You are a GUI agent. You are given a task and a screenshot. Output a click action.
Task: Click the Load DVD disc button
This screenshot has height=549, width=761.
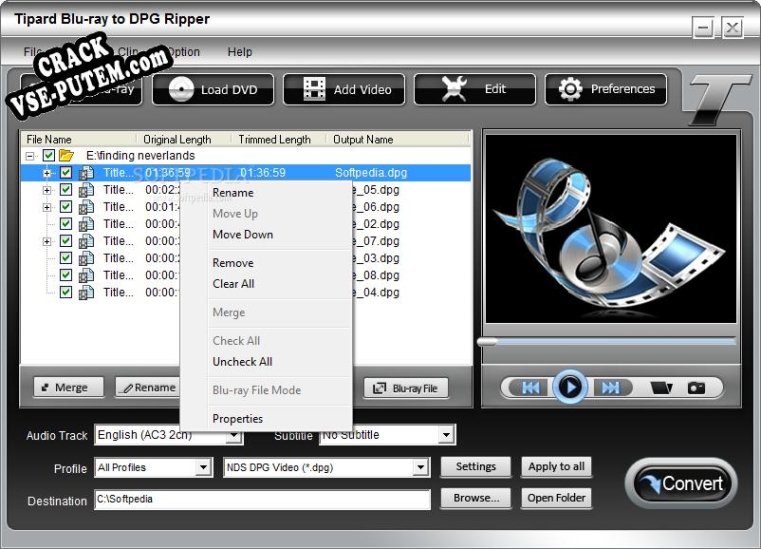click(x=213, y=89)
